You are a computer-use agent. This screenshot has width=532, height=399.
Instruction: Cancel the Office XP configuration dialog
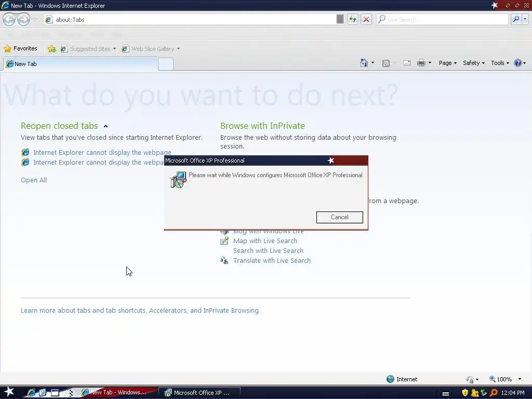point(340,217)
